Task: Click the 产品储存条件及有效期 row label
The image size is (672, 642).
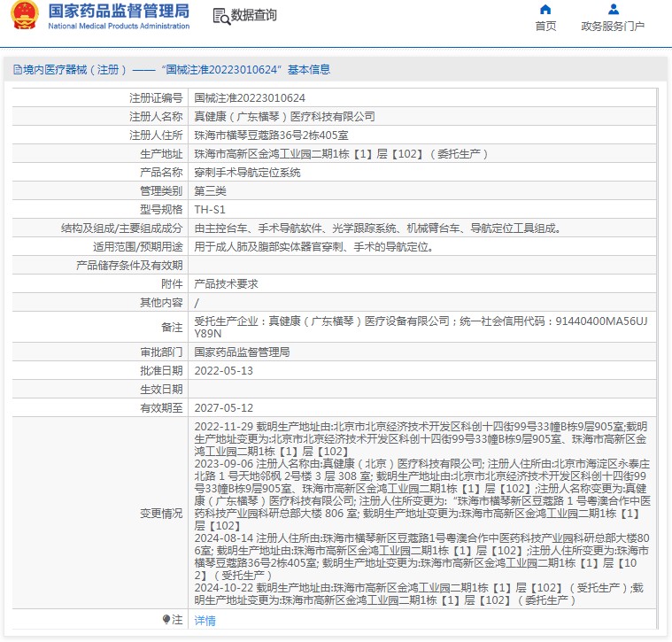Action: (129, 266)
